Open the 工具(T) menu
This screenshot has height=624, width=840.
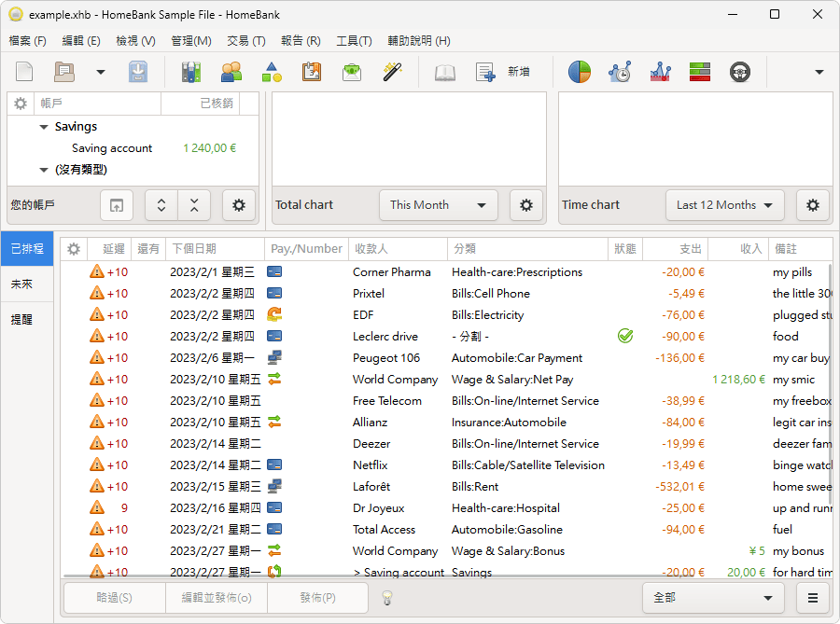click(x=354, y=41)
